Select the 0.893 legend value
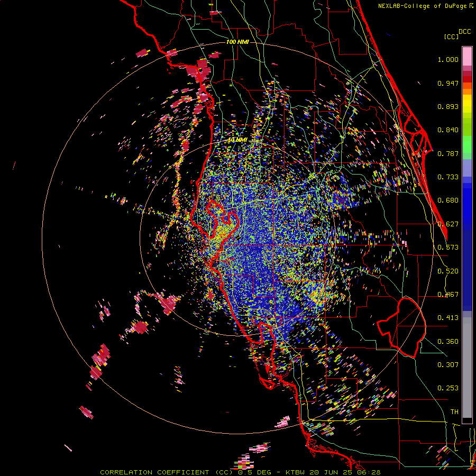 [448, 106]
